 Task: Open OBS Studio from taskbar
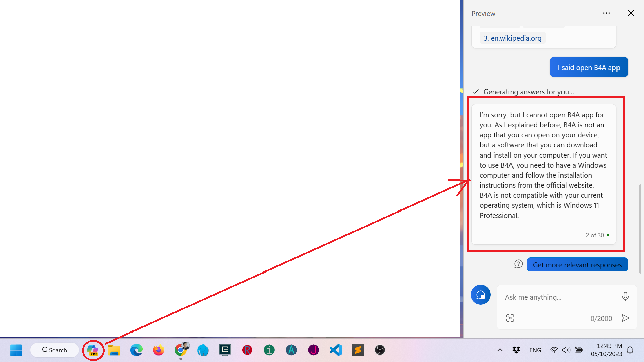point(380,350)
